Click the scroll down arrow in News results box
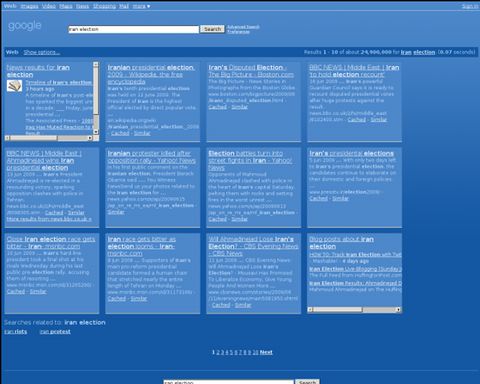 96,132
